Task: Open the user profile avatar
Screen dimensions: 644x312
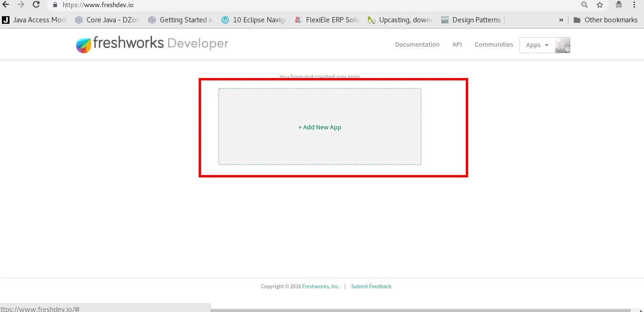Action: pos(563,45)
